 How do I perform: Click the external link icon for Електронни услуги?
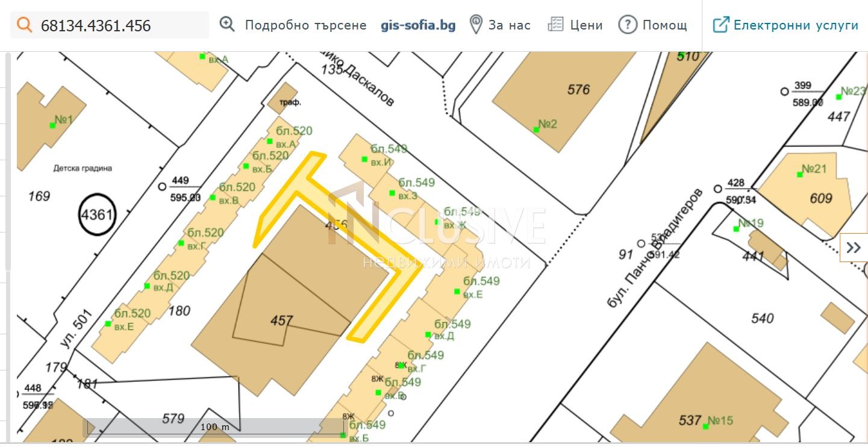(720, 25)
